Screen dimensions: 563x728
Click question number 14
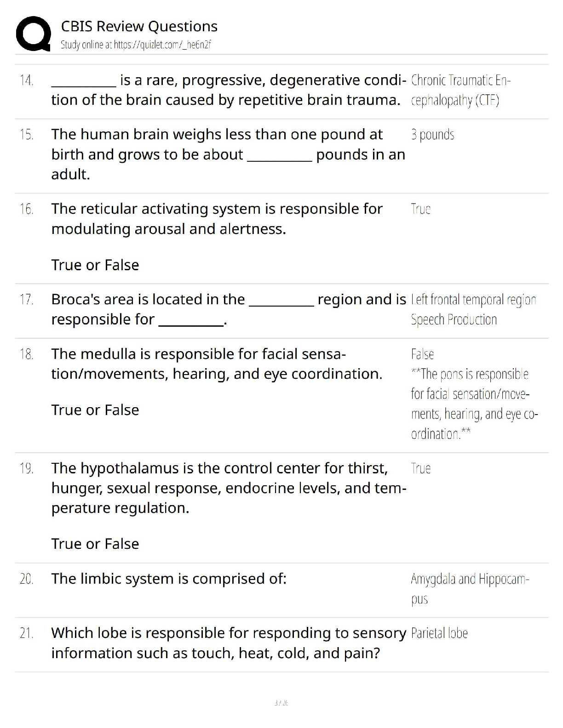(x=27, y=80)
